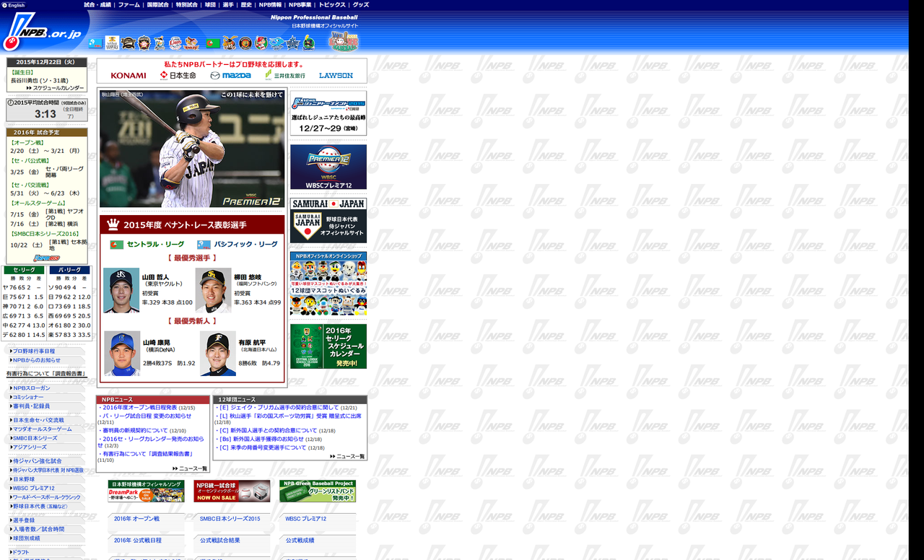
Task: Open the NPB official online shop banner
Action: [x=328, y=284]
